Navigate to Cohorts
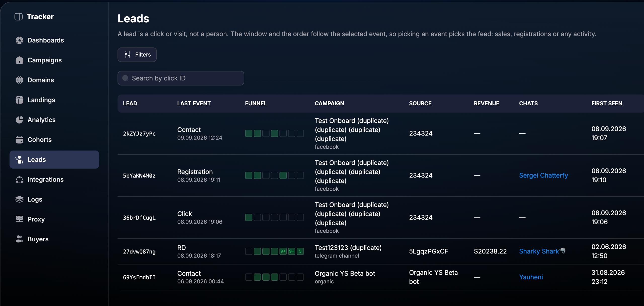 point(54,140)
